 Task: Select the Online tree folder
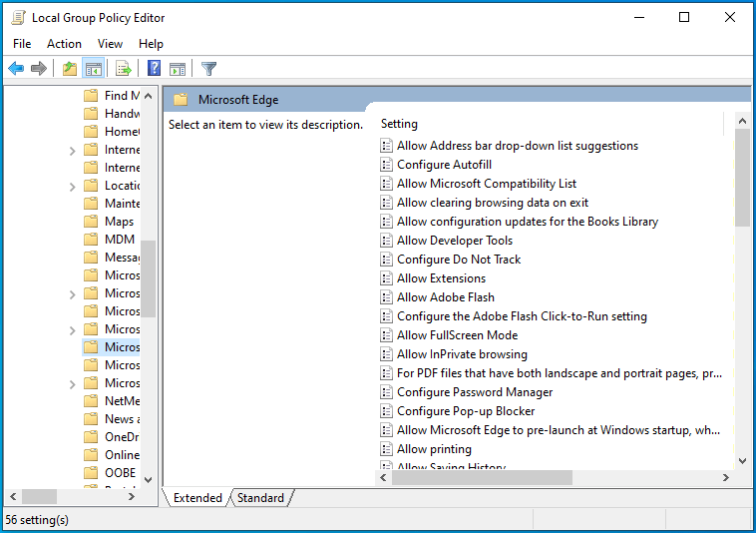(112, 455)
